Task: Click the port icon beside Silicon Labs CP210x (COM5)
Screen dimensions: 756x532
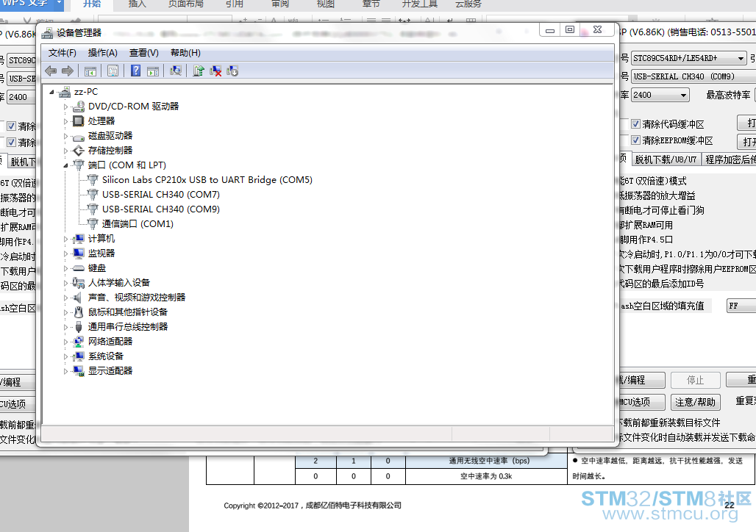Action: 93,180
